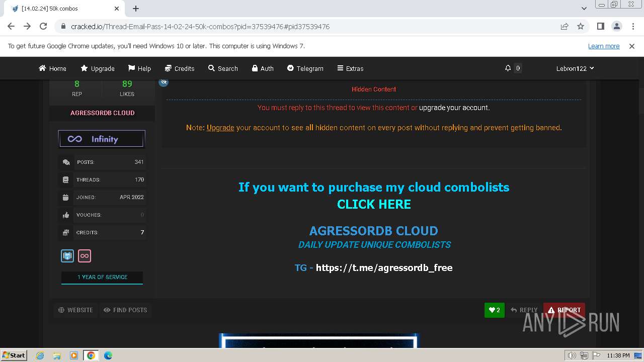The image size is (644, 362).
Task: Open the Learn more link
Action: 604,46
